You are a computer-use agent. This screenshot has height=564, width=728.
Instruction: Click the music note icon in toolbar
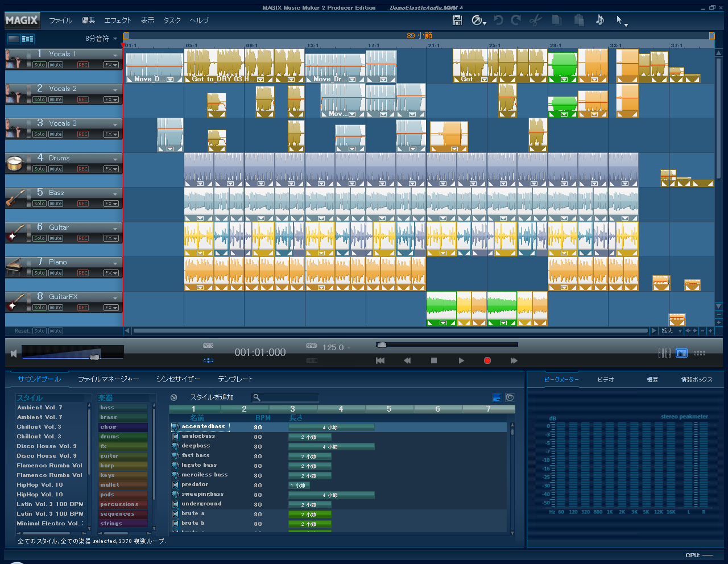coord(600,20)
